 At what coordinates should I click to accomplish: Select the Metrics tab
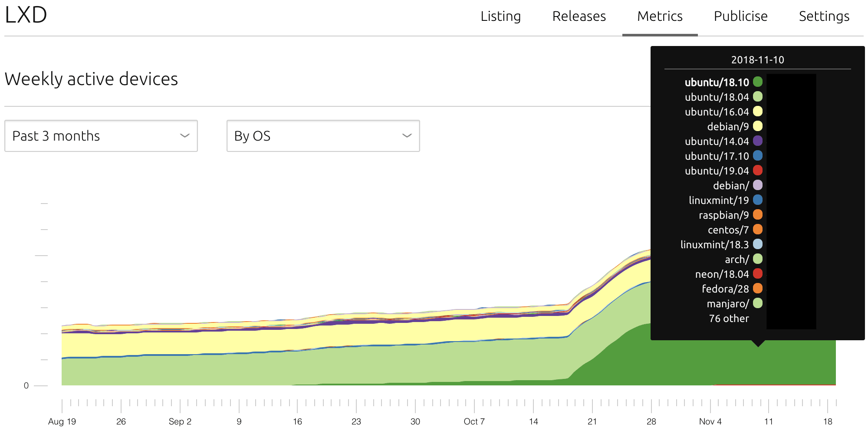(660, 16)
